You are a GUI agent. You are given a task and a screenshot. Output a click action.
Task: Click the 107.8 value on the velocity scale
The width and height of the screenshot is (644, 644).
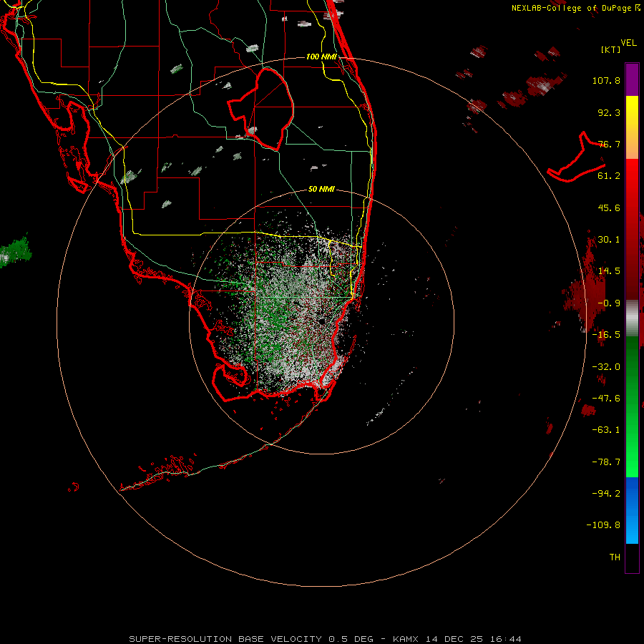point(606,80)
